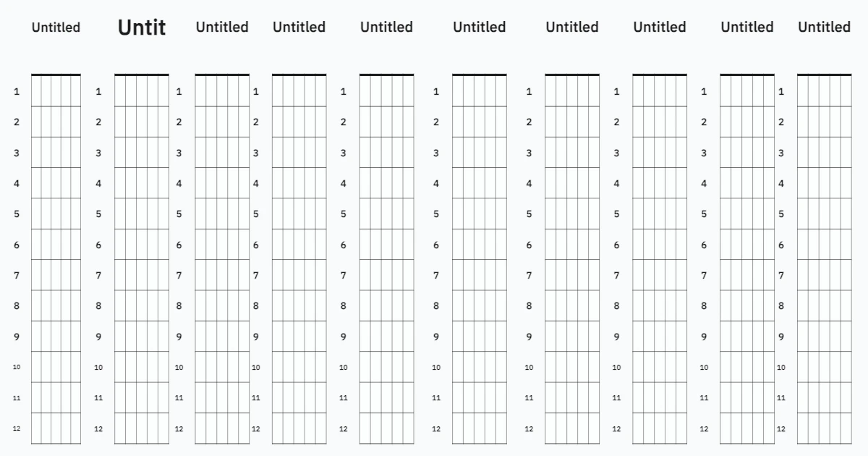Mark leftmost string at fret 3, first fretboard
Image resolution: width=868 pixels, height=456 pixels.
point(32,153)
